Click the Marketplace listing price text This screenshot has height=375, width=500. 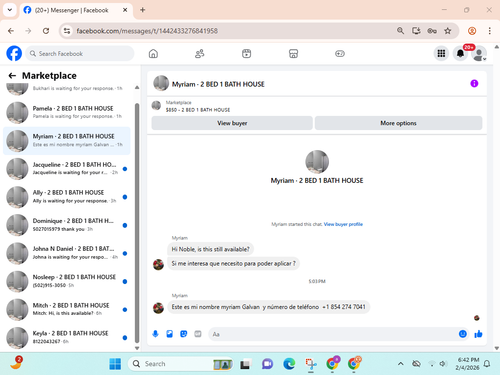click(198, 110)
